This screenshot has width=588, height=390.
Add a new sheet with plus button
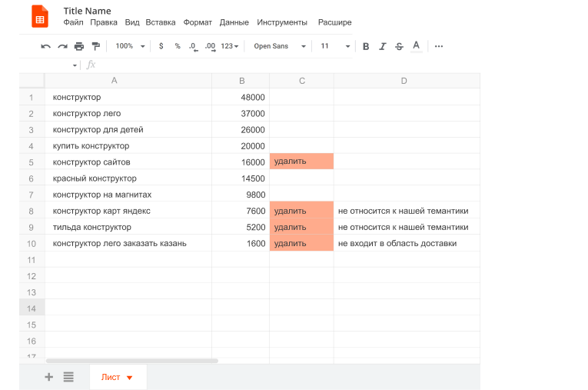coord(49,377)
